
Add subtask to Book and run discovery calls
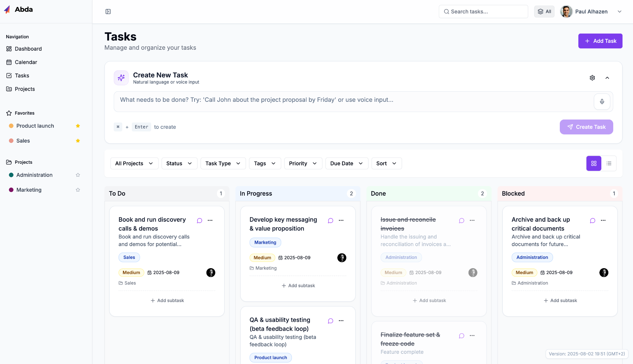click(x=167, y=300)
